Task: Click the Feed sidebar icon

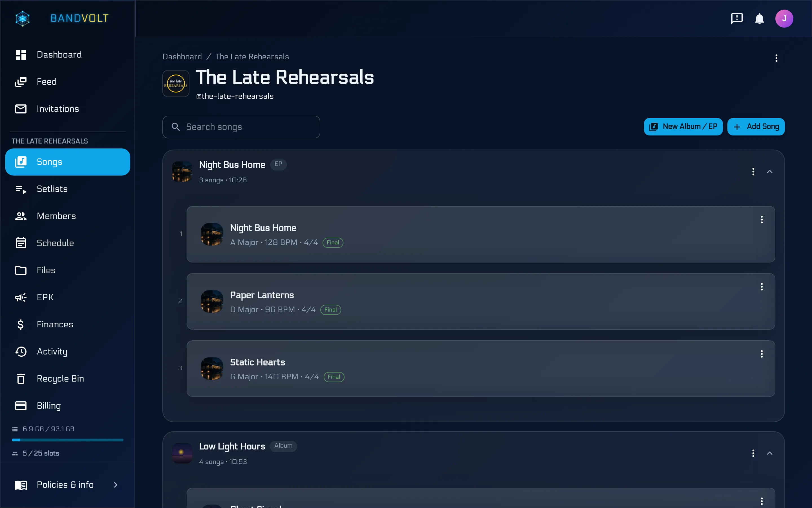Action: tap(21, 82)
